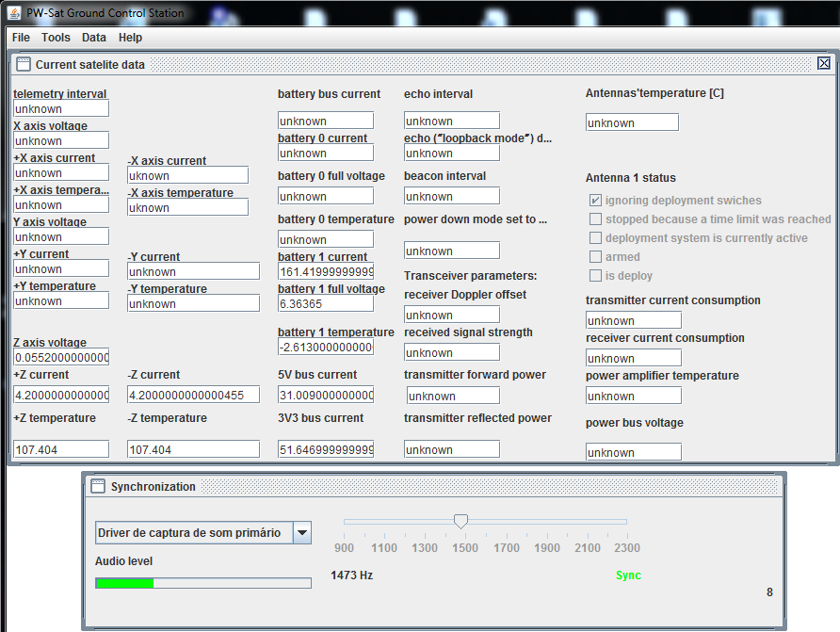Click the receiver current consumption field
Viewport: 840px width, 632px height.
tap(634, 358)
